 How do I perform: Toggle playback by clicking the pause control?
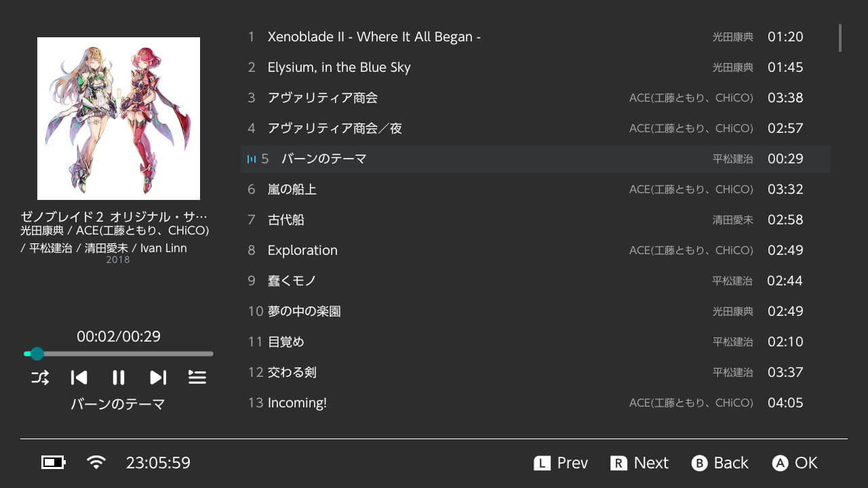118,378
